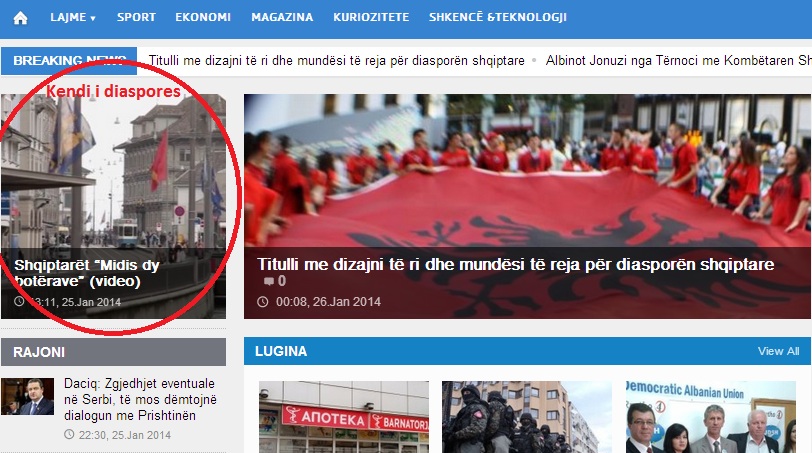Click the BREAKING NEWS label
The height and width of the screenshot is (453, 812).
(69, 61)
